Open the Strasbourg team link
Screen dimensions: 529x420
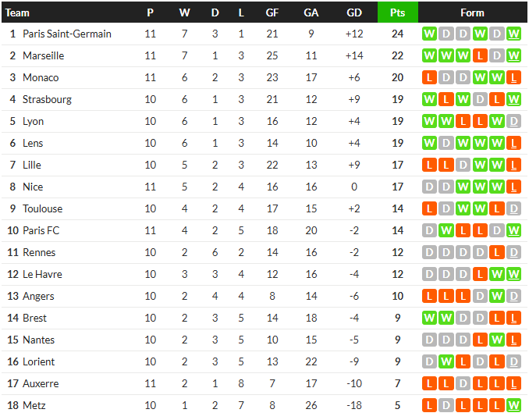[47, 100]
